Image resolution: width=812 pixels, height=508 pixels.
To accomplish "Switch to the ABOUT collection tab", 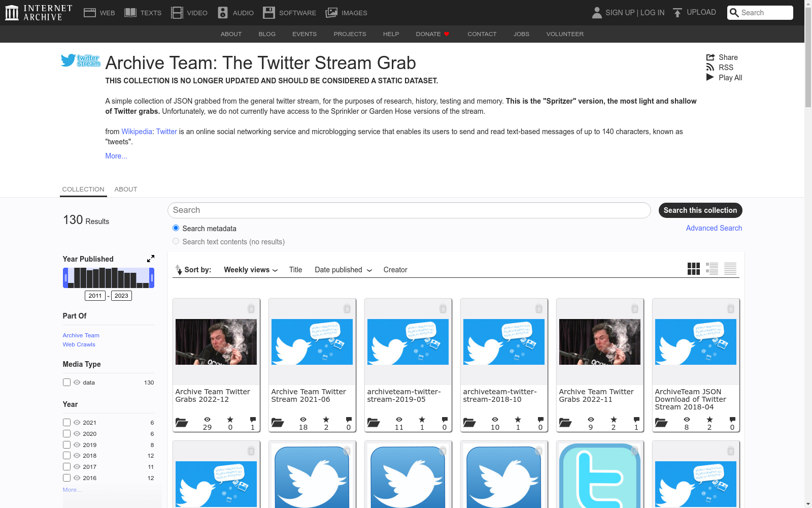I will [126, 189].
